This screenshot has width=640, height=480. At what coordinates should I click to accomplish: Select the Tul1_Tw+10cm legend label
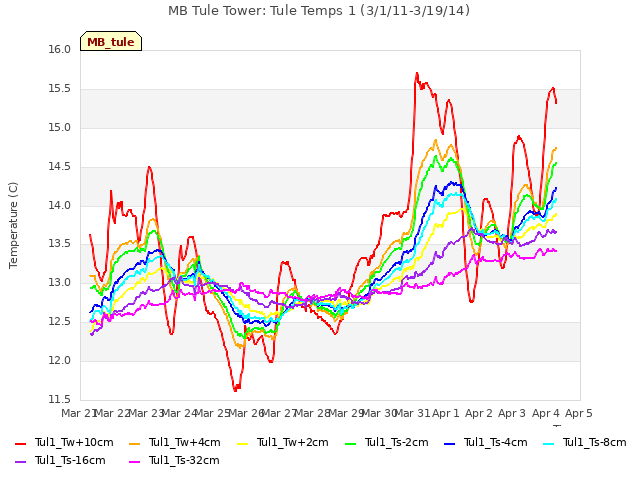pos(74,442)
